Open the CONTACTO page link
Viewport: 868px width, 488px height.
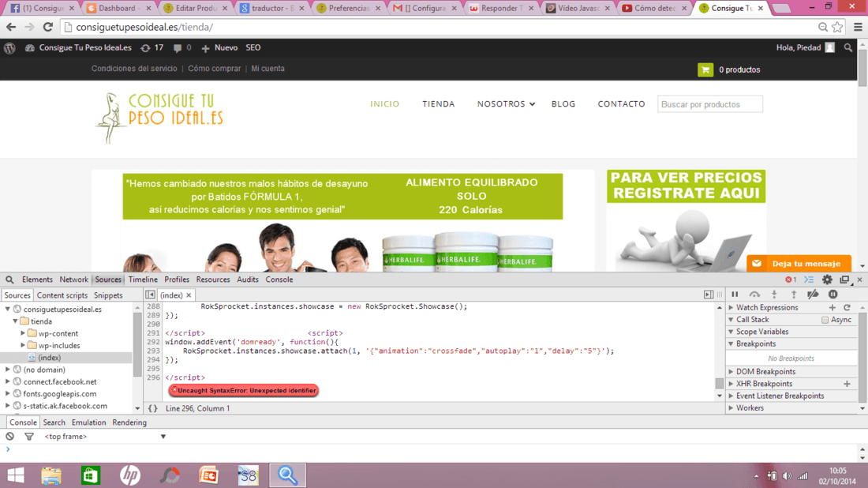coord(621,104)
